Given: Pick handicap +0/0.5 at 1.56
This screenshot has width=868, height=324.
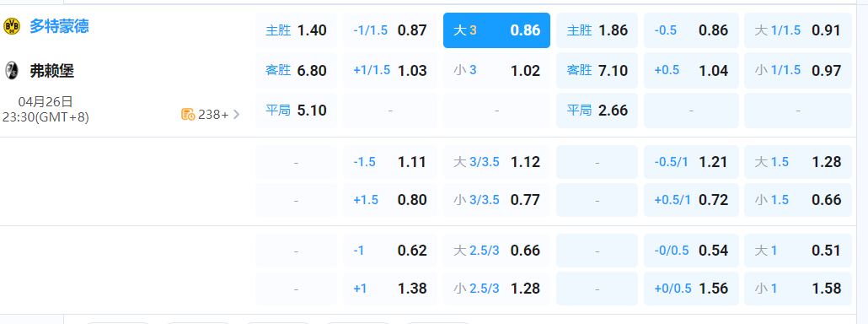Looking at the screenshot, I should pyautogui.click(x=691, y=289).
